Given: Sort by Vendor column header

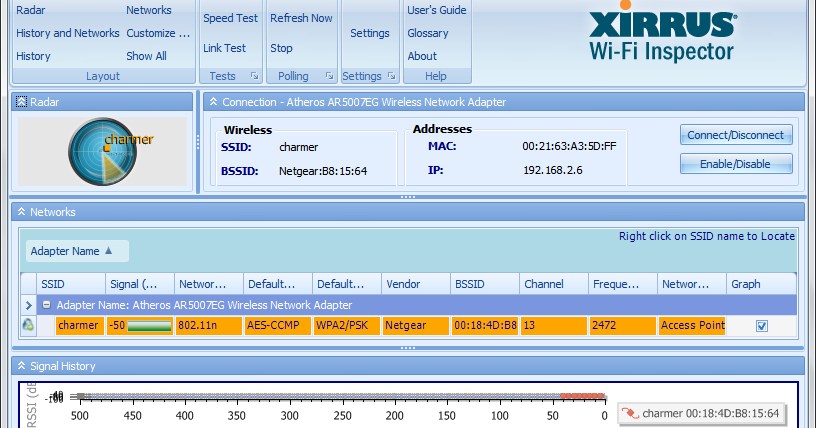Looking at the screenshot, I should [x=416, y=284].
